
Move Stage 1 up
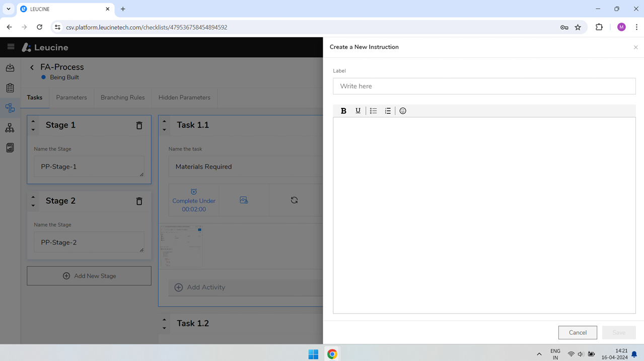(33, 121)
